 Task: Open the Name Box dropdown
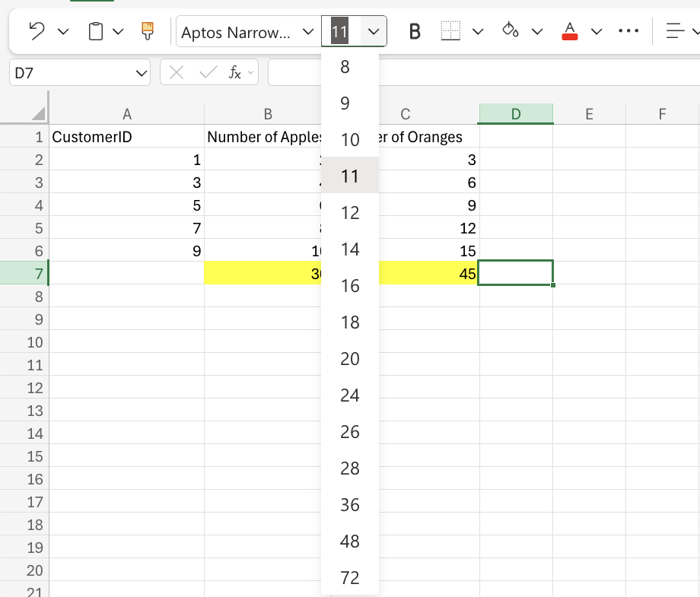(140, 72)
